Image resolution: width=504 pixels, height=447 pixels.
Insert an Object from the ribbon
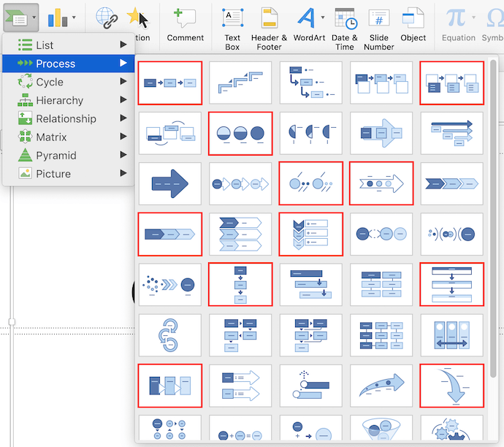[x=413, y=18]
